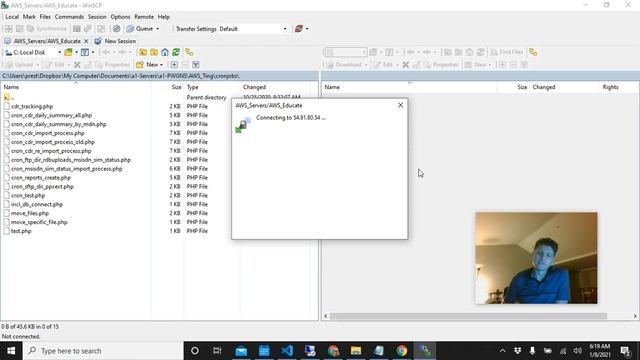
Task: Click the taskbar search box
Action: point(104,351)
